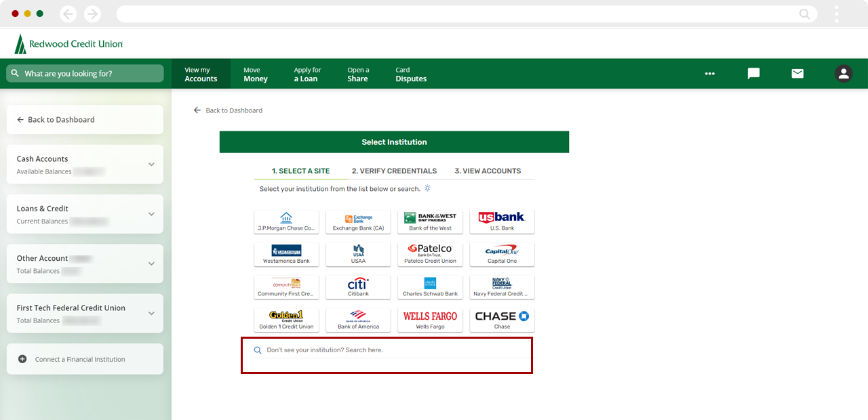Select the J.P.Morgan Chase institution tile
Viewport: 868px width, 420px height.
(286, 222)
